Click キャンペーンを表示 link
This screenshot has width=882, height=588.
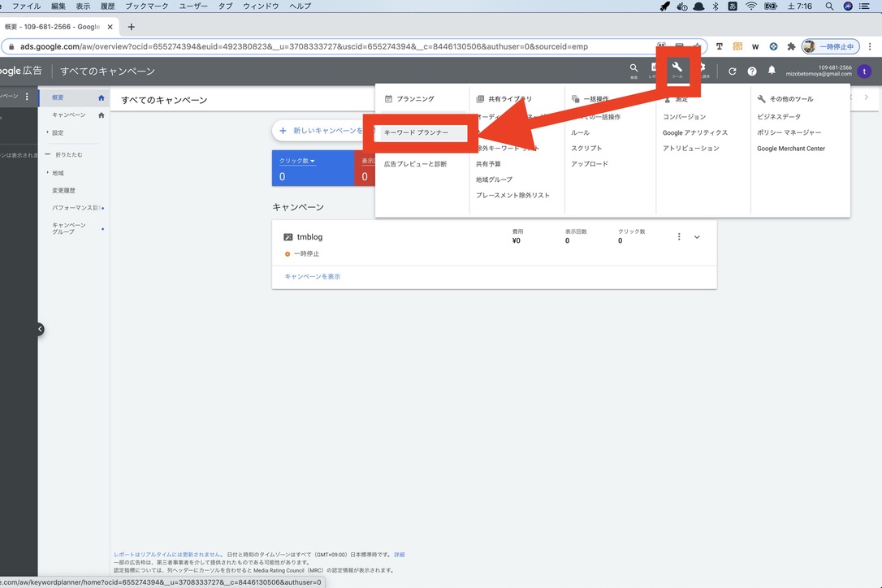pos(312,276)
